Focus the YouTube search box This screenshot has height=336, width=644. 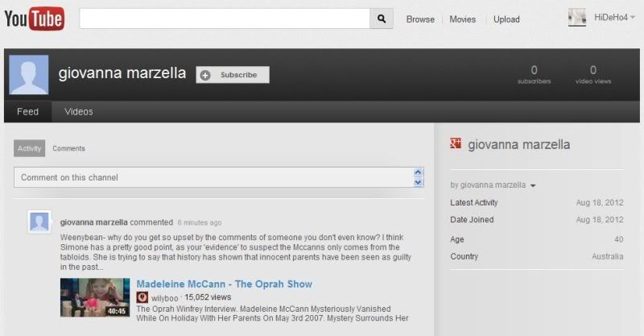[225, 19]
